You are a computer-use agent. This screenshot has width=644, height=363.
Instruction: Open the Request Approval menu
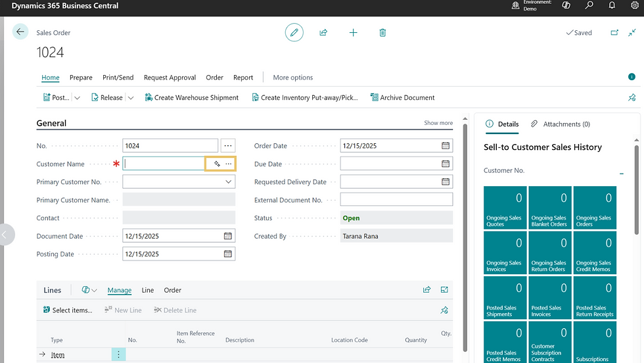click(170, 78)
